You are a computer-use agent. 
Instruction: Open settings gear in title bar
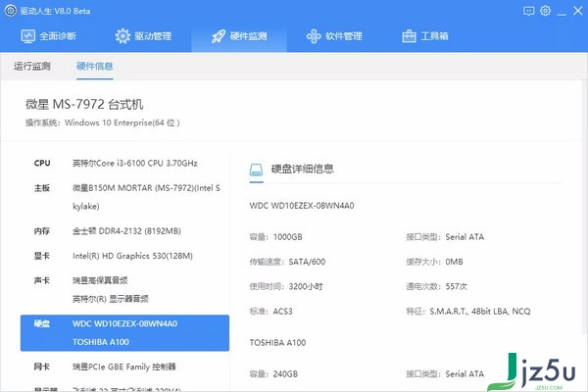point(545,11)
